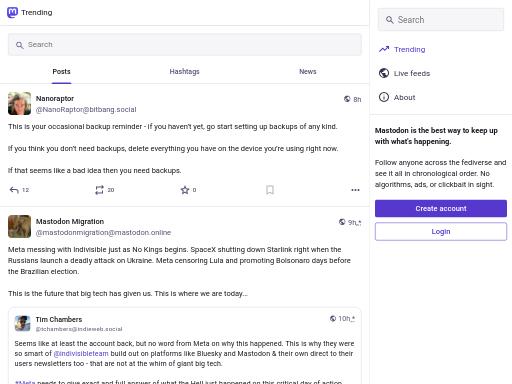Open the @NanoRaptor@bitbang.social handle

click(x=86, y=110)
